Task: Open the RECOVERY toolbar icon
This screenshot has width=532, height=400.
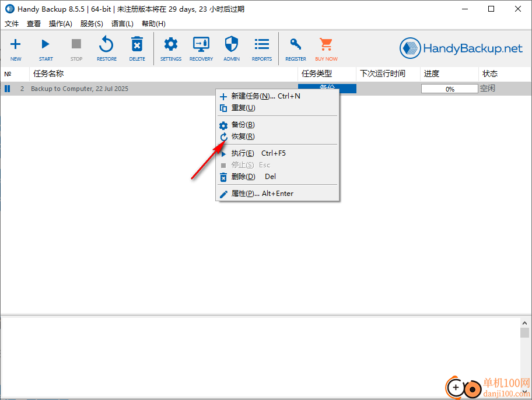Action: [x=201, y=49]
